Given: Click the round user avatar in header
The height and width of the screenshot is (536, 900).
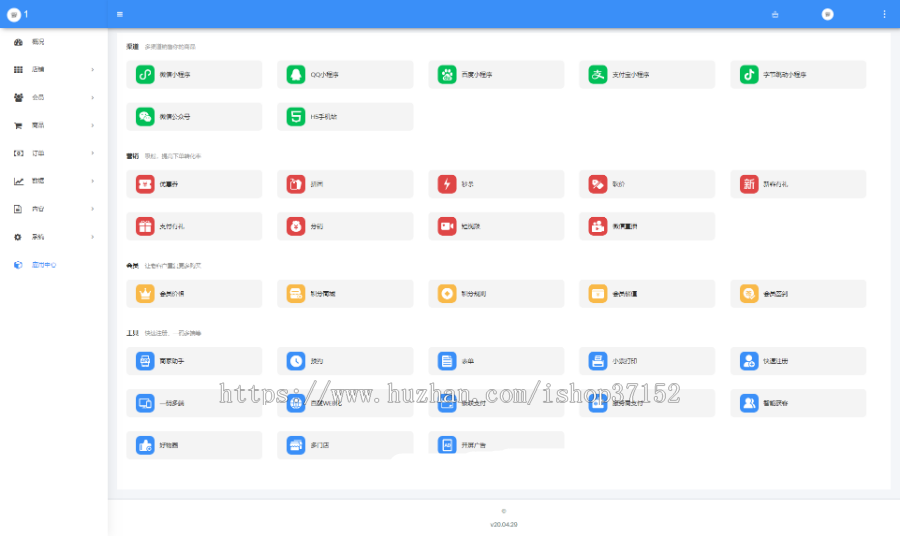Looking at the screenshot, I should tap(827, 14).
